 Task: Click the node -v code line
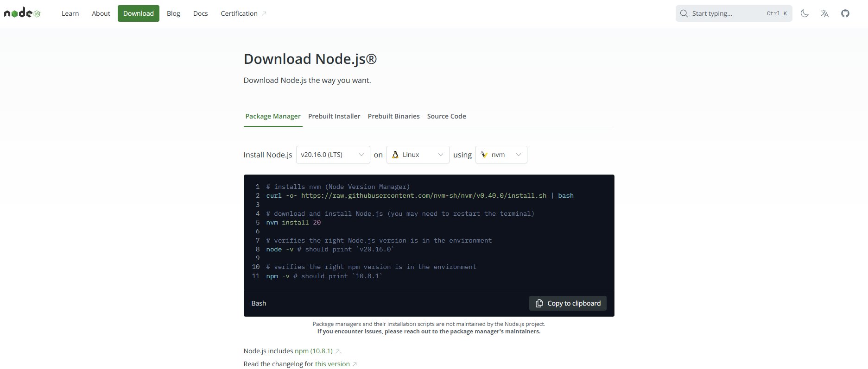coord(330,250)
